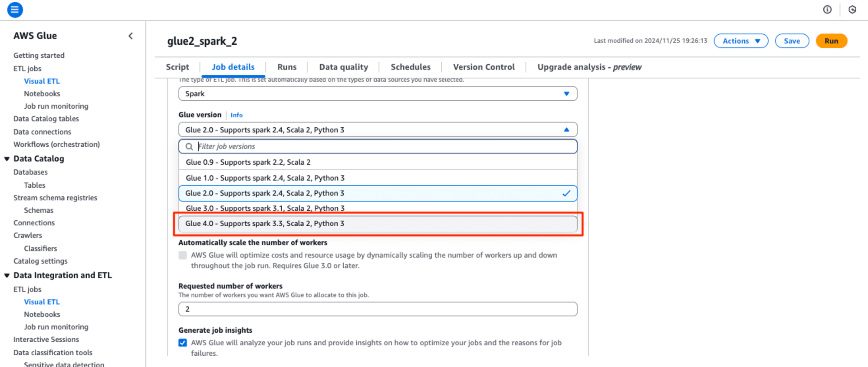Screen dimensions: 868x367
Task: Open Stream schema registries
Action: [55, 198]
